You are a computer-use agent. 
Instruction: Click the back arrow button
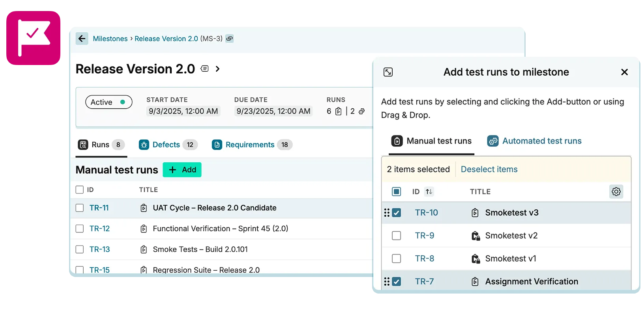pos(82,39)
